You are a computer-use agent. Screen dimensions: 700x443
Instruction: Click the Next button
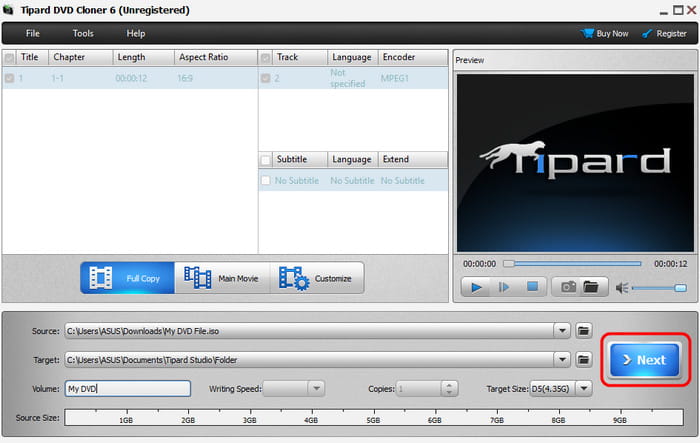(x=645, y=360)
